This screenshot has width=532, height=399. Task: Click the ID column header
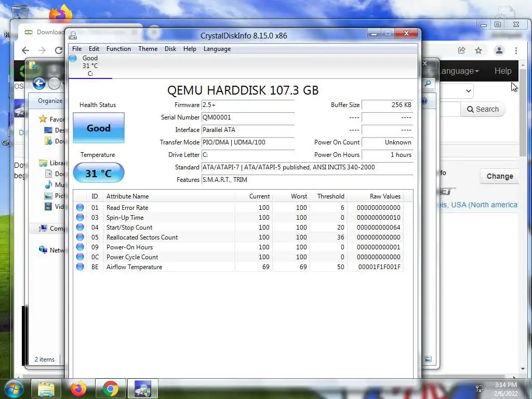(95, 196)
